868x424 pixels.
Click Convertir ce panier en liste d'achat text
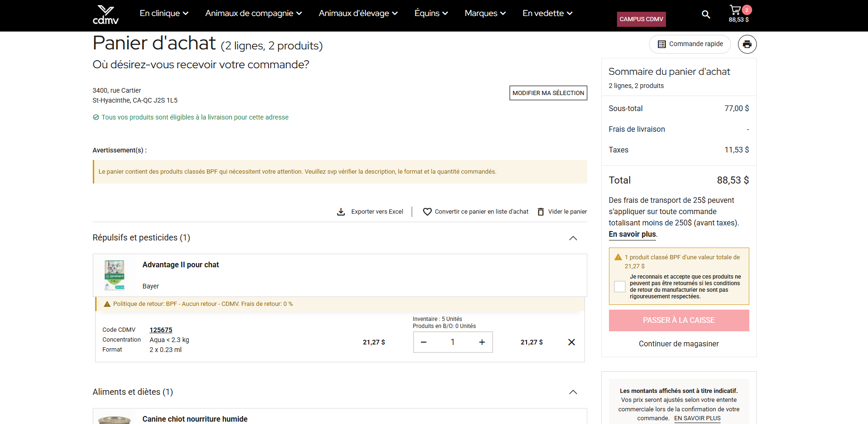(481, 212)
